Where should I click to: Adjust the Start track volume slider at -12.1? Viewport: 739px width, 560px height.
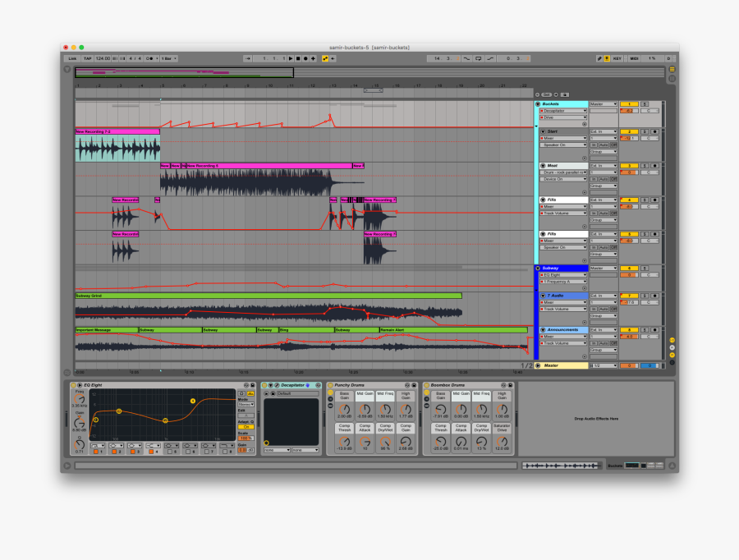[x=629, y=139]
